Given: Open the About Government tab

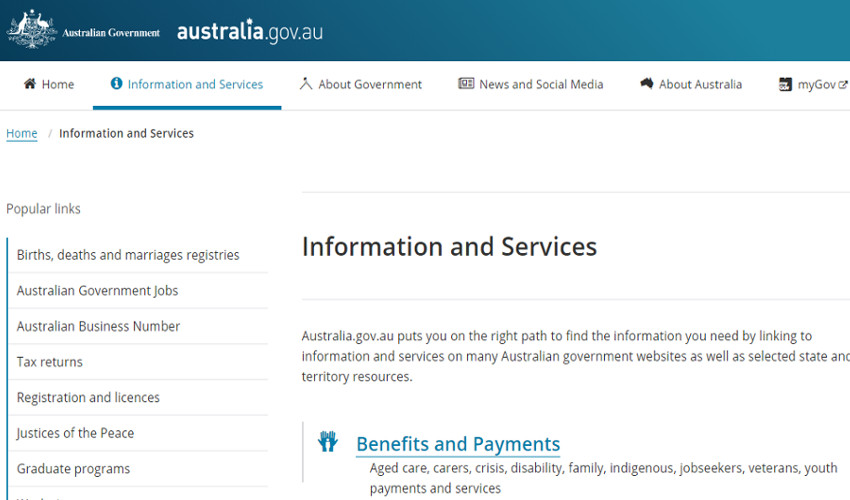Looking at the screenshot, I should tap(360, 84).
